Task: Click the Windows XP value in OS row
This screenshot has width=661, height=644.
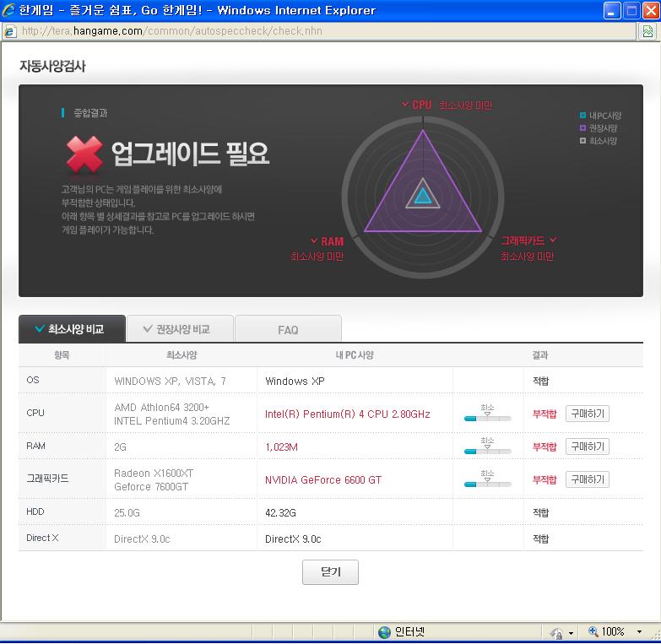Action: coord(295,382)
